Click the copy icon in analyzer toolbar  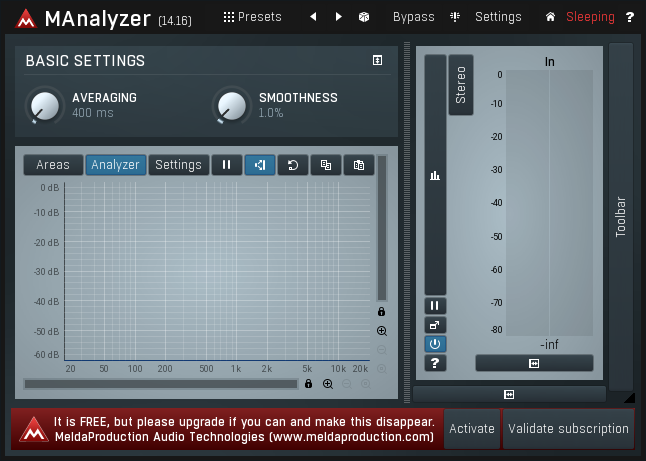tap(325, 165)
